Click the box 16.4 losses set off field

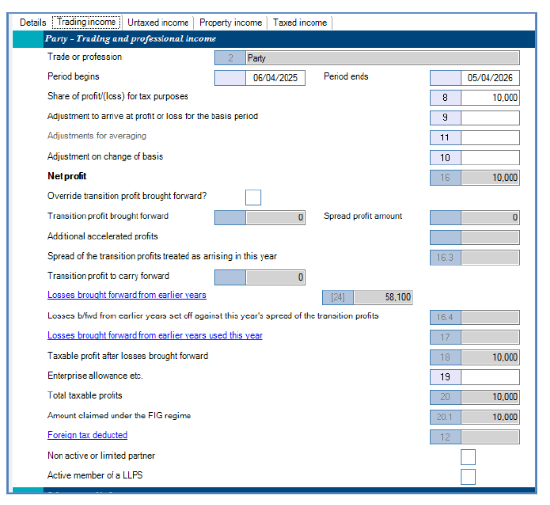pyautogui.click(x=490, y=317)
